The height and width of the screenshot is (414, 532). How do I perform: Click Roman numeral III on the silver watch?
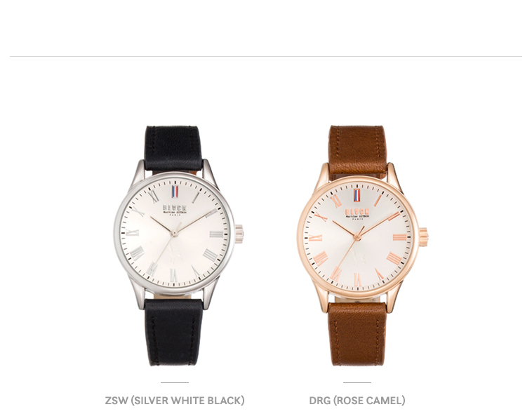point(215,234)
